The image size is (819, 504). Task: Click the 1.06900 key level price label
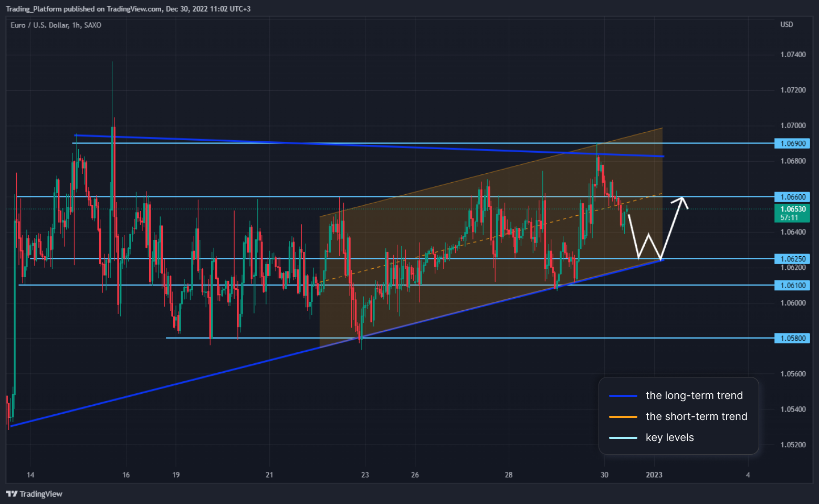pos(792,143)
